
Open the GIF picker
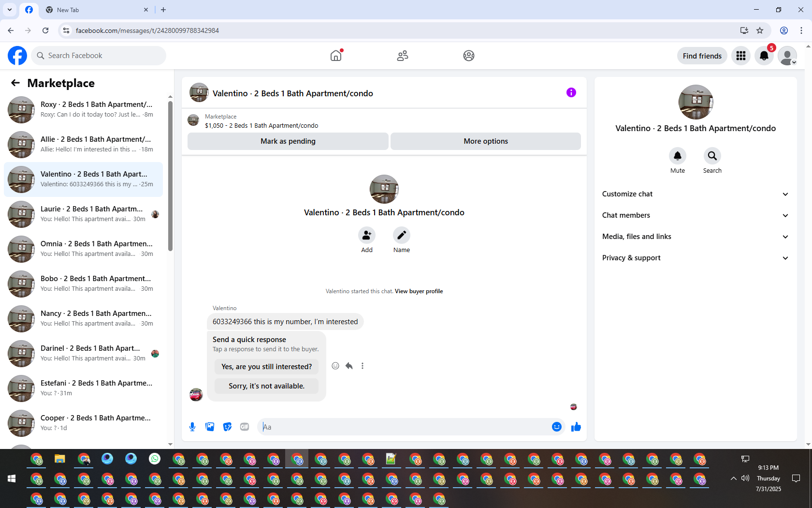[x=245, y=427]
